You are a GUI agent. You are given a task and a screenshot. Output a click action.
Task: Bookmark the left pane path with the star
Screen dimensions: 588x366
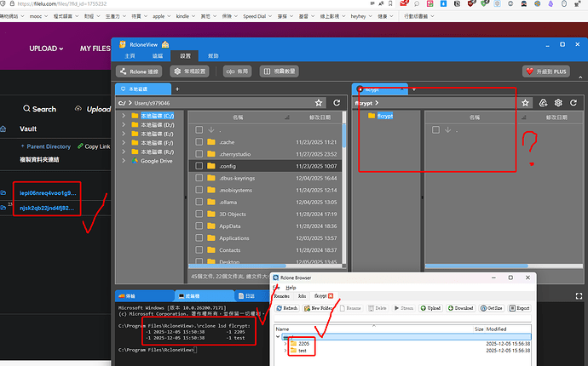click(x=319, y=103)
